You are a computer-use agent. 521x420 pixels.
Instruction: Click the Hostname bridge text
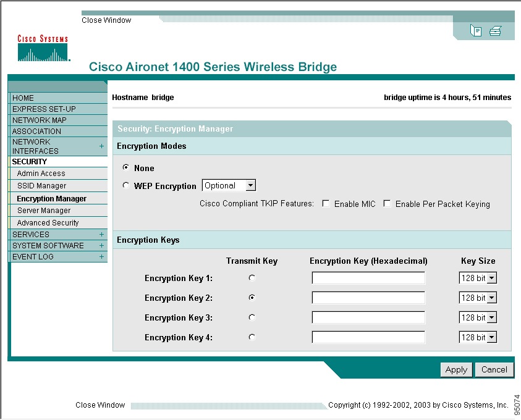click(143, 98)
